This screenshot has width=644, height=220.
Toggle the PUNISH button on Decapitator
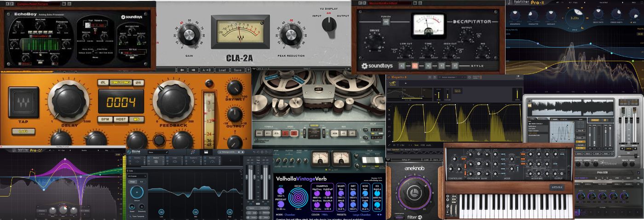[387, 21]
